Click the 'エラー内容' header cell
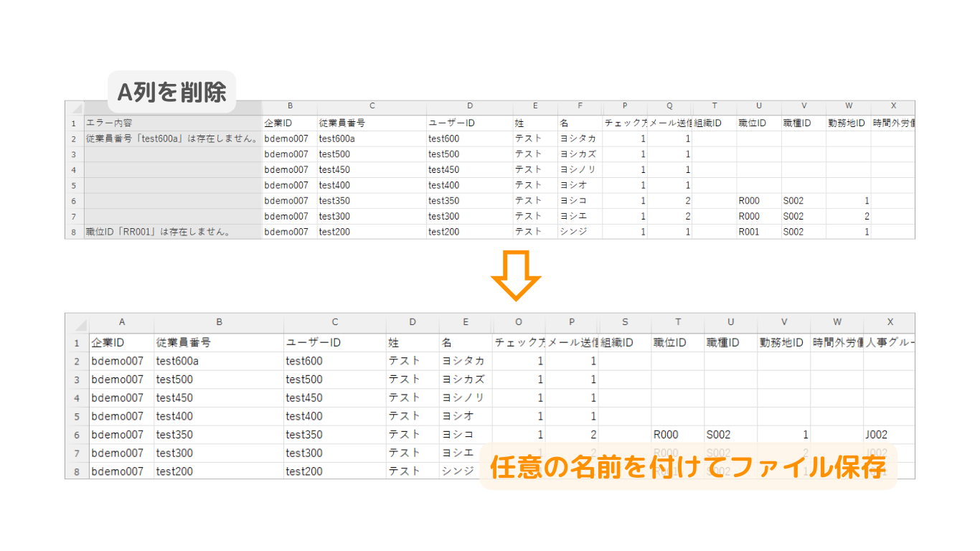Screen dimensions: 980x551 [x=172, y=123]
